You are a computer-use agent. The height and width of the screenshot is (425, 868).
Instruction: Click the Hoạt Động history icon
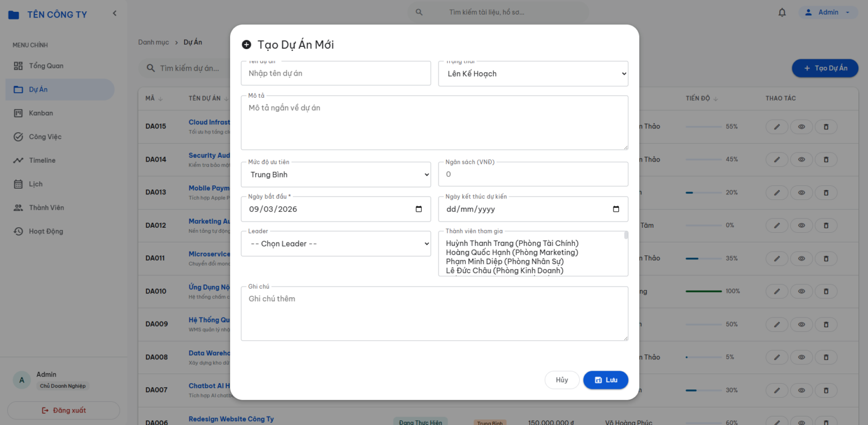click(x=19, y=231)
